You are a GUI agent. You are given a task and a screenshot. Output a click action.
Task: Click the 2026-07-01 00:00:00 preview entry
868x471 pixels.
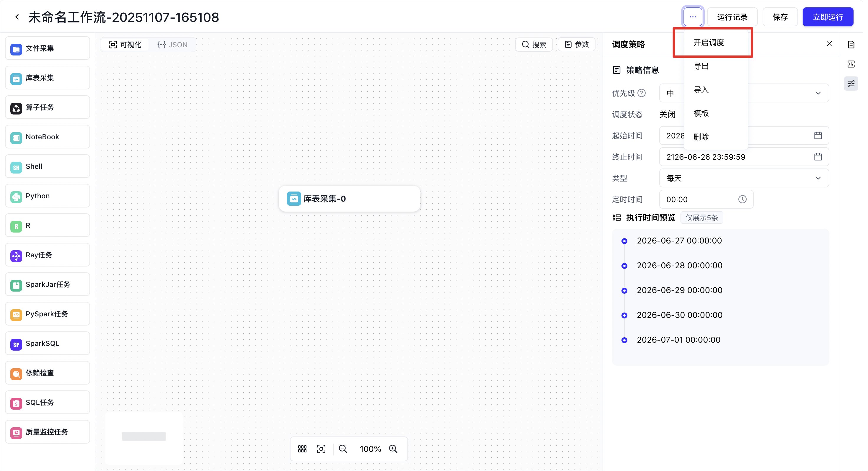click(x=682, y=341)
